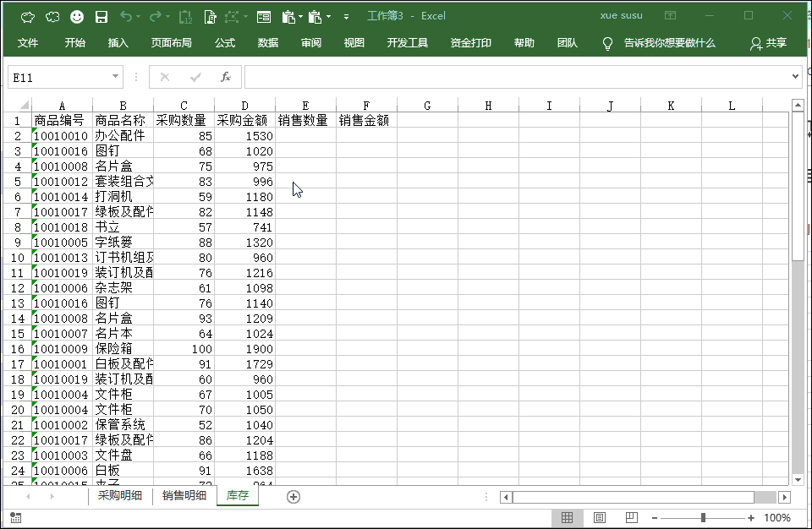Click the New Sheet plus button
The width and height of the screenshot is (812, 529).
293,496
